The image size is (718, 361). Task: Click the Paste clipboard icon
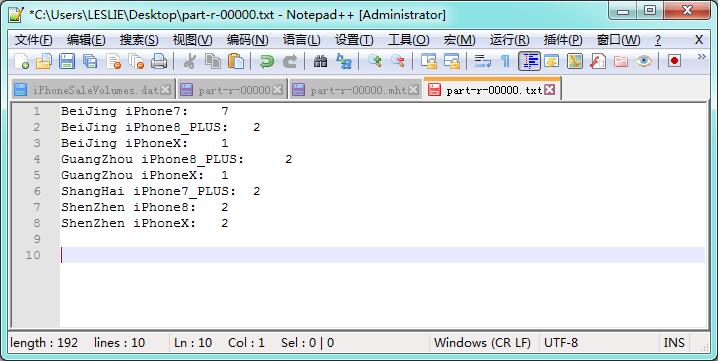[x=235, y=61]
